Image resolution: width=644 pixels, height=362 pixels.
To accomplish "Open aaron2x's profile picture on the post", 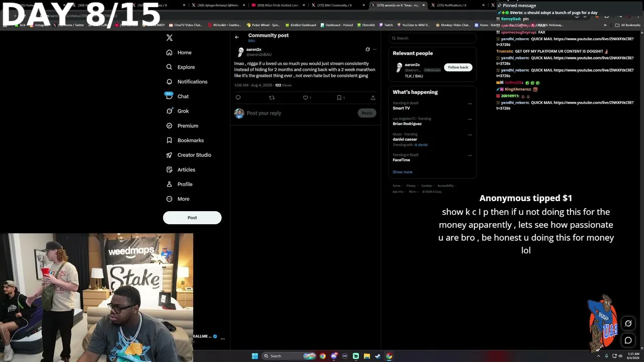I will 240,52.
